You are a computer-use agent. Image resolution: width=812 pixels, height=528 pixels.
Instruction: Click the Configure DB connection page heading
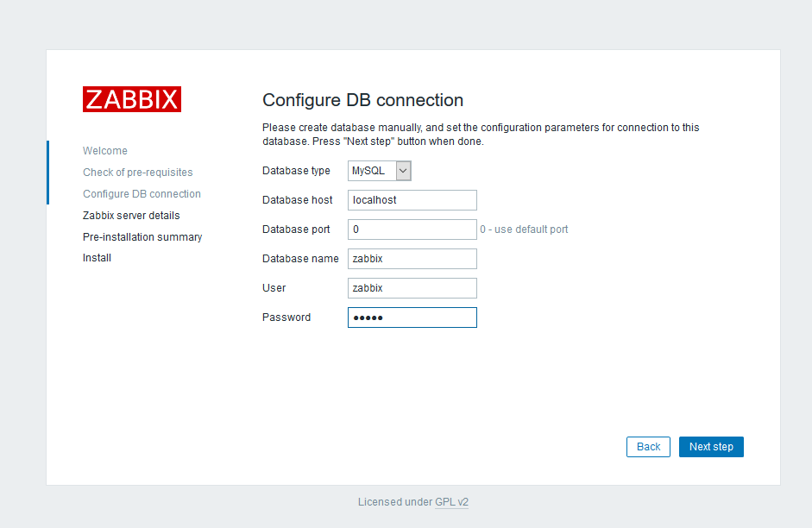coord(362,100)
